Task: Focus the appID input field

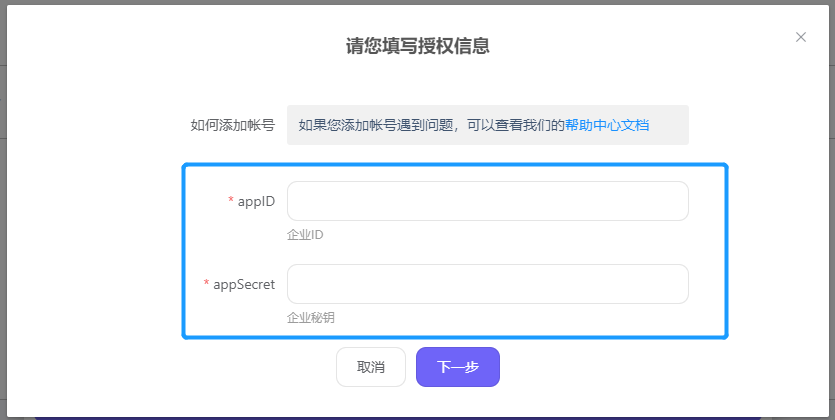Action: tap(488, 201)
